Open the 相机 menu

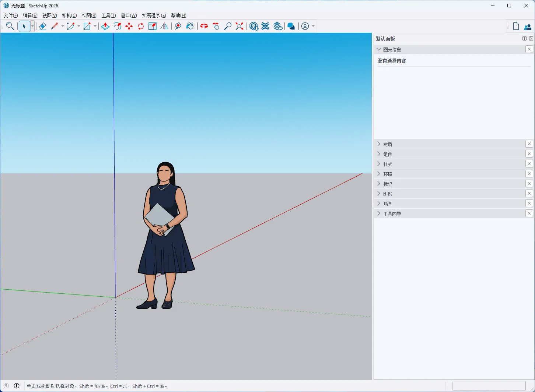69,15
